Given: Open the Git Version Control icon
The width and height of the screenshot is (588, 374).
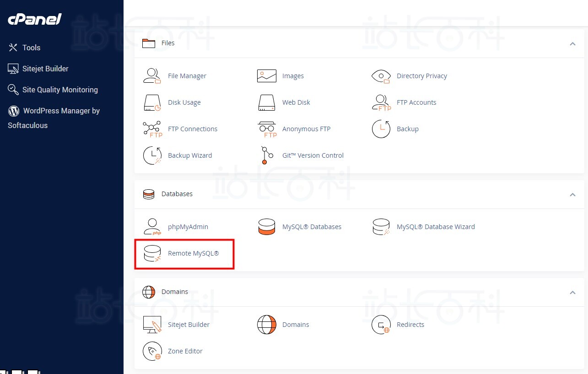Looking at the screenshot, I should pos(267,155).
